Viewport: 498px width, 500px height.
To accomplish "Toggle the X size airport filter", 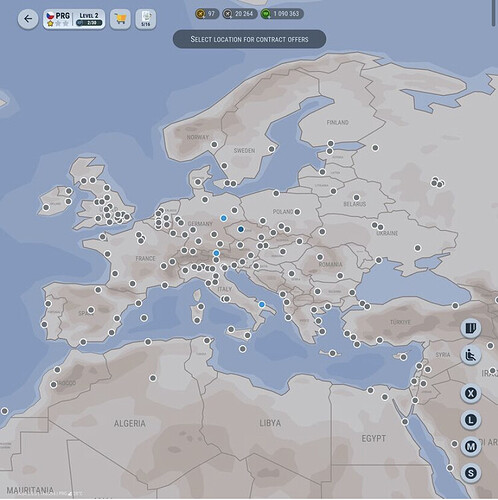I will pyautogui.click(x=471, y=393).
